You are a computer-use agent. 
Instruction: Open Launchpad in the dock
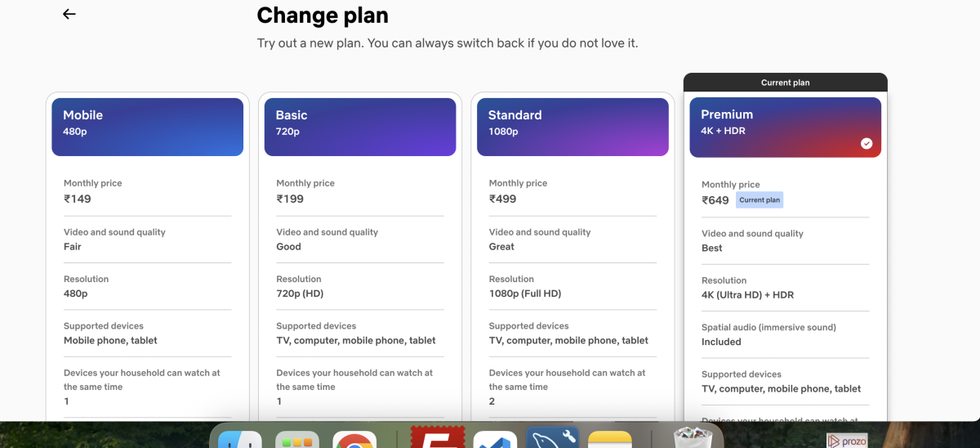pos(297,439)
